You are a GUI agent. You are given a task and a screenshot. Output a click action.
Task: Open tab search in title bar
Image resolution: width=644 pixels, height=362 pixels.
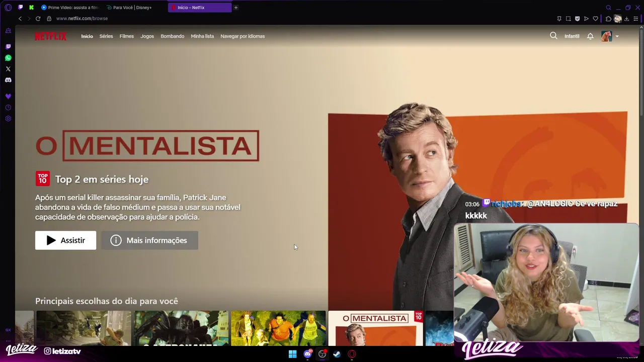(608, 8)
